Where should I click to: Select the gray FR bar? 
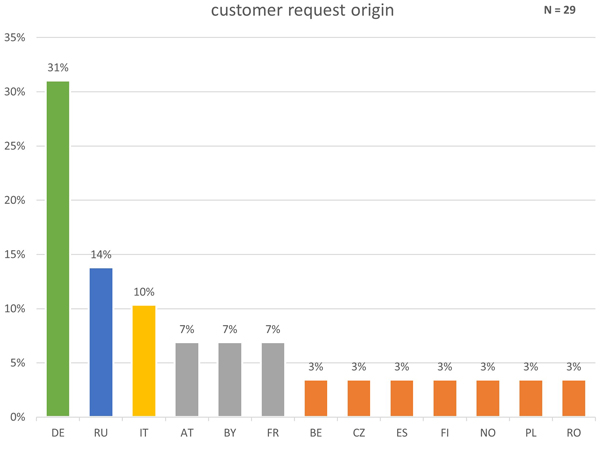click(273, 380)
